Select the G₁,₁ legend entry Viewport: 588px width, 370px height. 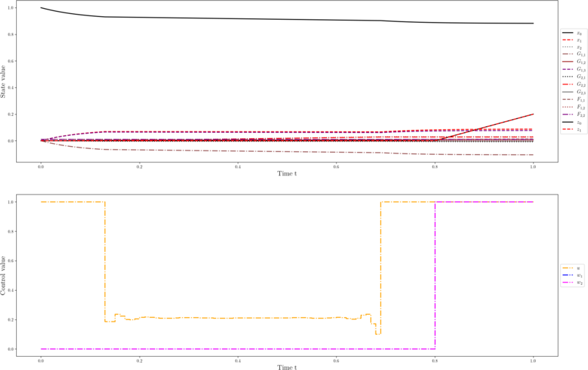tap(574, 54)
